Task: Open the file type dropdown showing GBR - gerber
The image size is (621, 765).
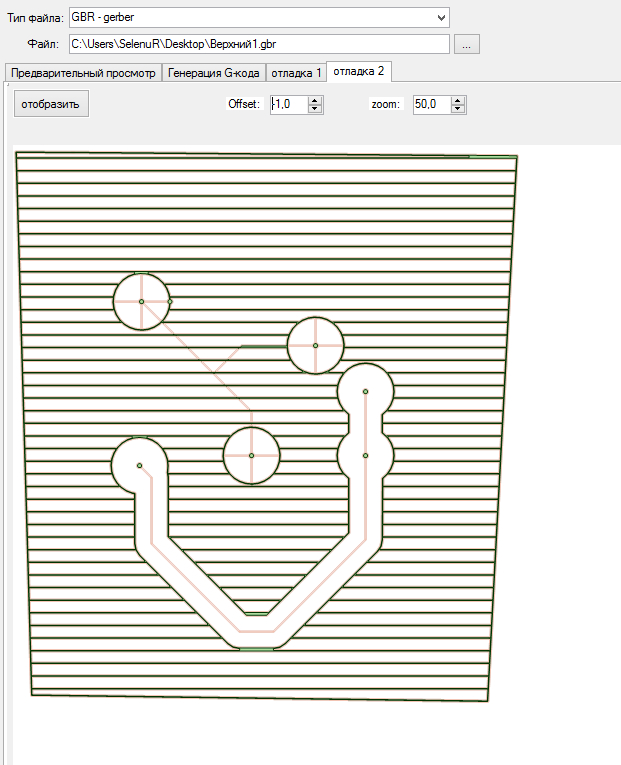Action: (x=259, y=18)
